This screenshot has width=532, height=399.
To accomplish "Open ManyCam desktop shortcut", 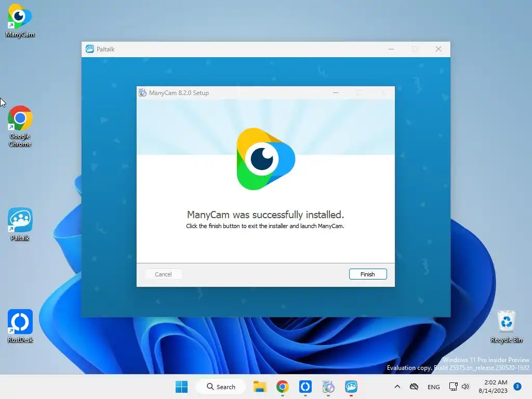I will (20, 20).
